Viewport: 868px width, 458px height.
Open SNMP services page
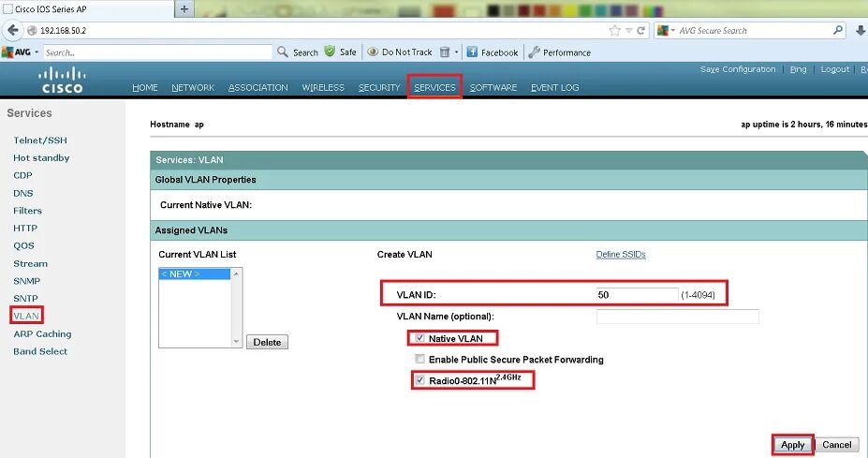(x=26, y=281)
